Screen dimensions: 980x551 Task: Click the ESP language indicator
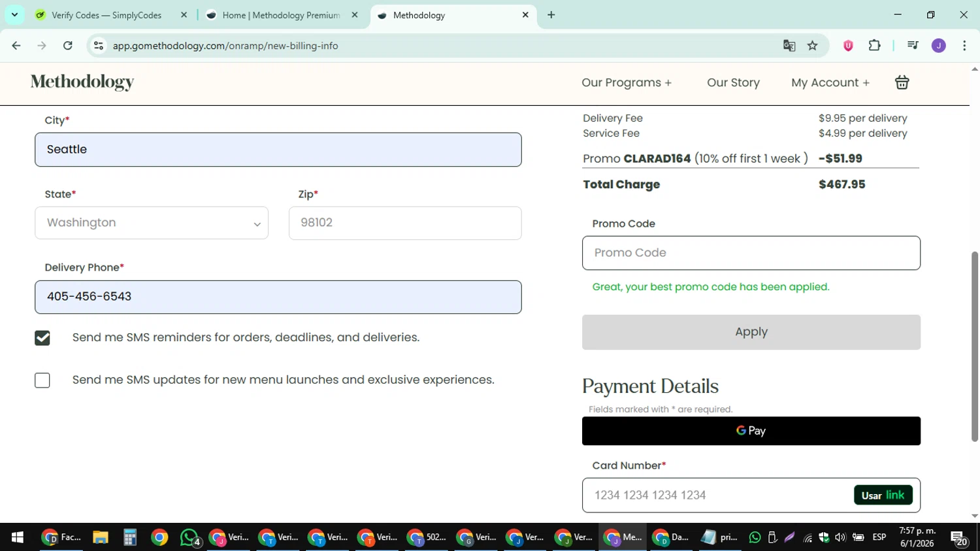click(879, 537)
